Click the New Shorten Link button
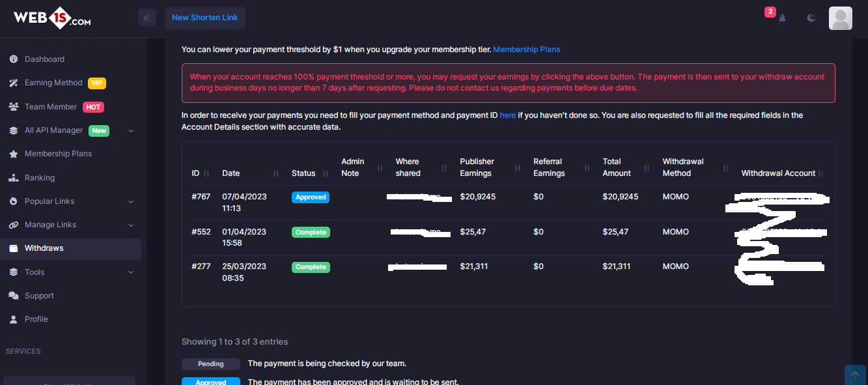The height and width of the screenshot is (385, 868). pyautogui.click(x=205, y=18)
